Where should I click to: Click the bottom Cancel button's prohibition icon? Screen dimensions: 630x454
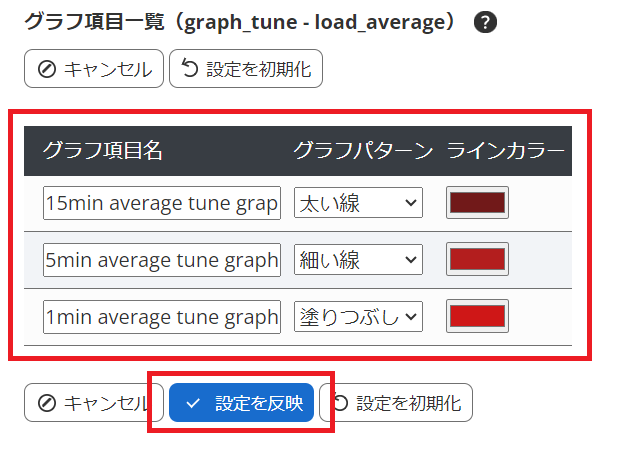46,403
